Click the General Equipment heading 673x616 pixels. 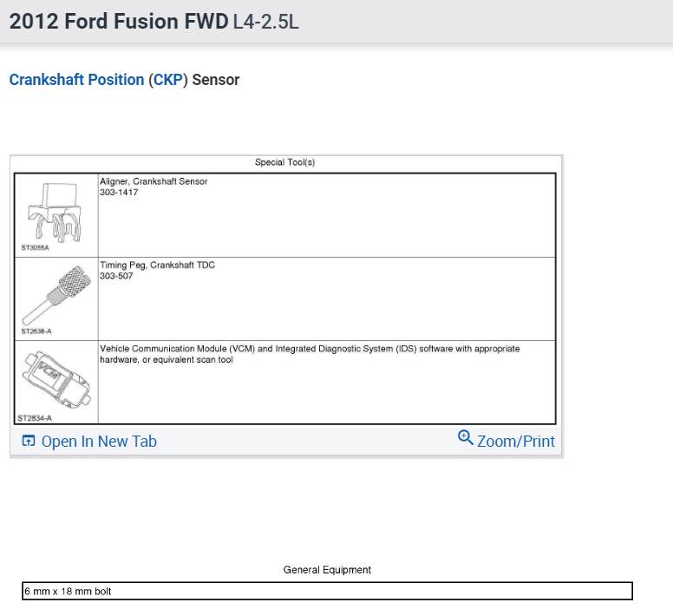click(327, 570)
